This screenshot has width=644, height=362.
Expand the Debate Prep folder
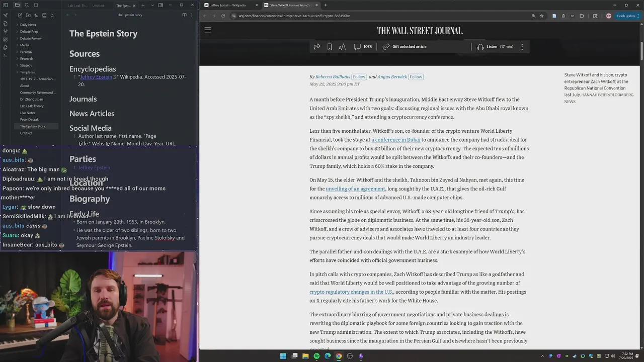[x=29, y=31]
